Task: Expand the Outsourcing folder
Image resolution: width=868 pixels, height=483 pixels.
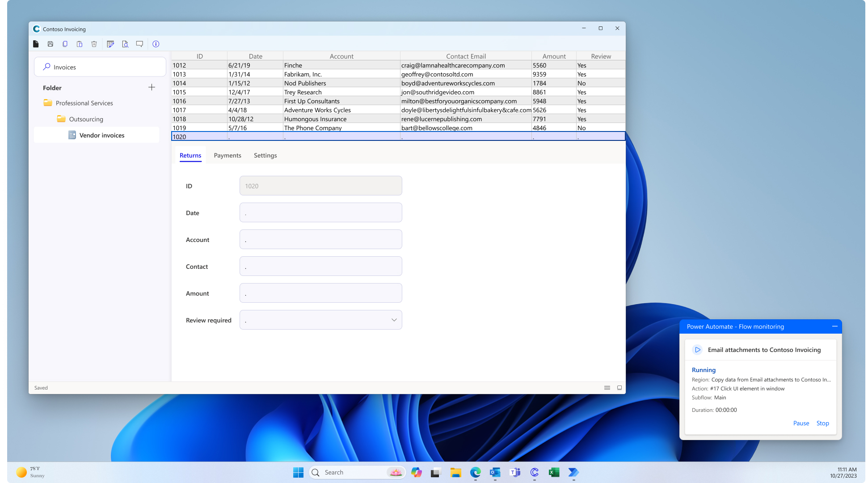Action: tap(86, 119)
